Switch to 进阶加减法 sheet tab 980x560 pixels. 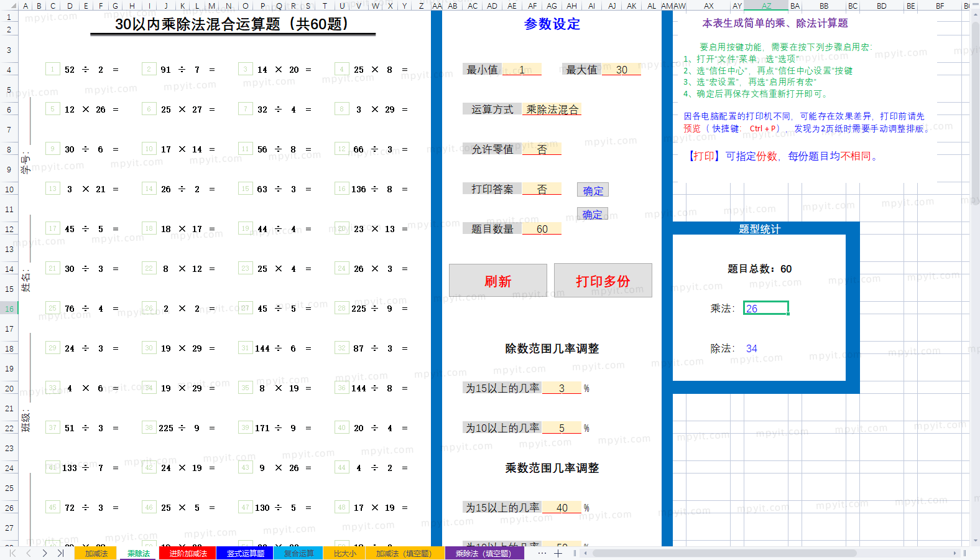188,553
